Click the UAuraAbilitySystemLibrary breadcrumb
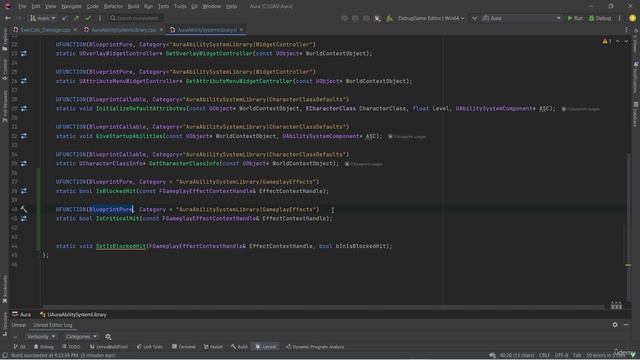The image size is (640, 360). point(73,315)
